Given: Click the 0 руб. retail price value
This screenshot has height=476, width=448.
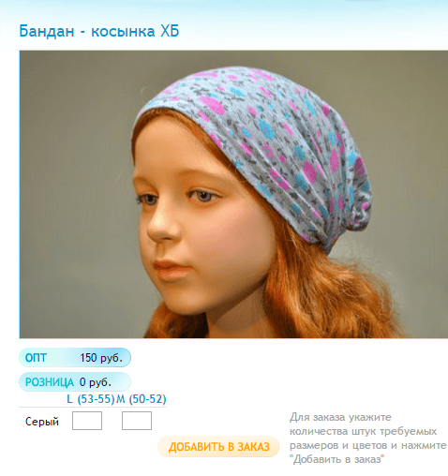Looking at the screenshot, I should pyautogui.click(x=96, y=382).
